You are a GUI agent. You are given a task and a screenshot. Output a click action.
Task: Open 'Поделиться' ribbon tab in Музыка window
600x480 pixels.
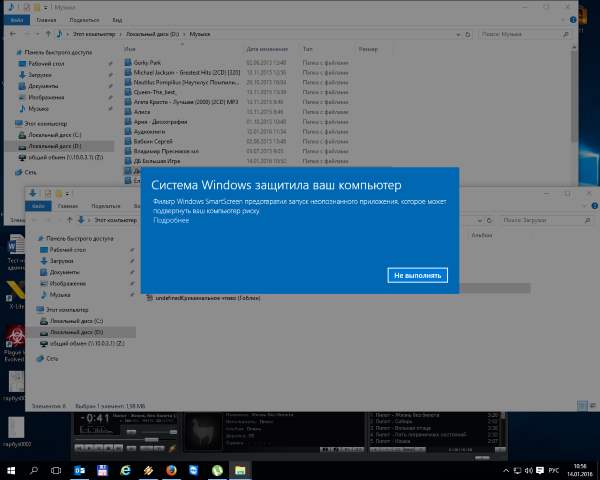(x=84, y=20)
